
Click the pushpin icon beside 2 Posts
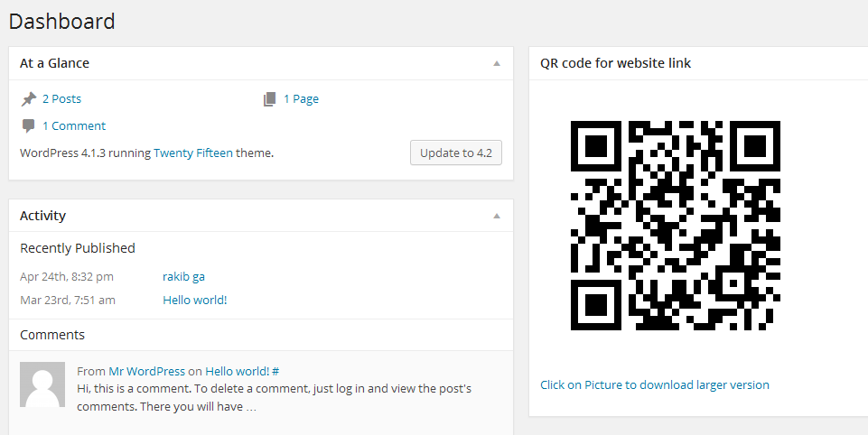[x=29, y=99]
